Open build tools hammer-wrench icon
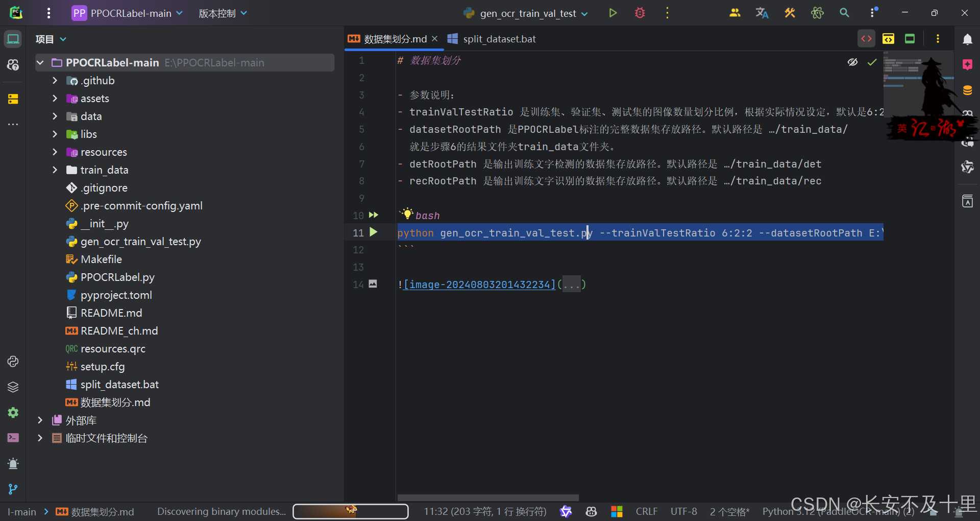980x521 pixels. [x=790, y=13]
